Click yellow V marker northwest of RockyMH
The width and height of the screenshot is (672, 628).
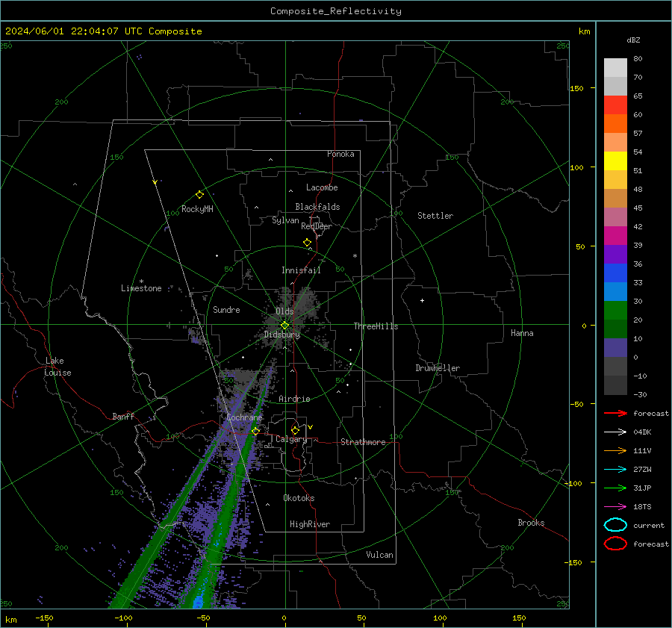(155, 182)
